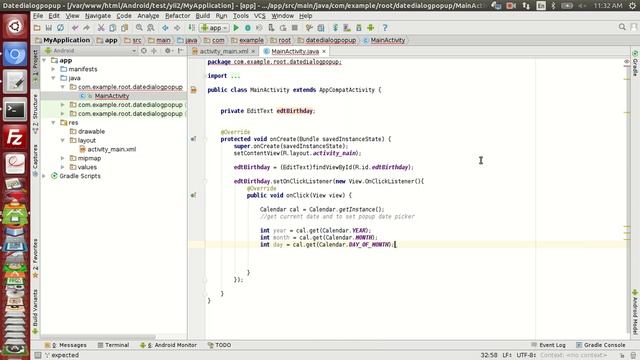
Task: Click the Redo toolbar icon
Action: click(87, 28)
